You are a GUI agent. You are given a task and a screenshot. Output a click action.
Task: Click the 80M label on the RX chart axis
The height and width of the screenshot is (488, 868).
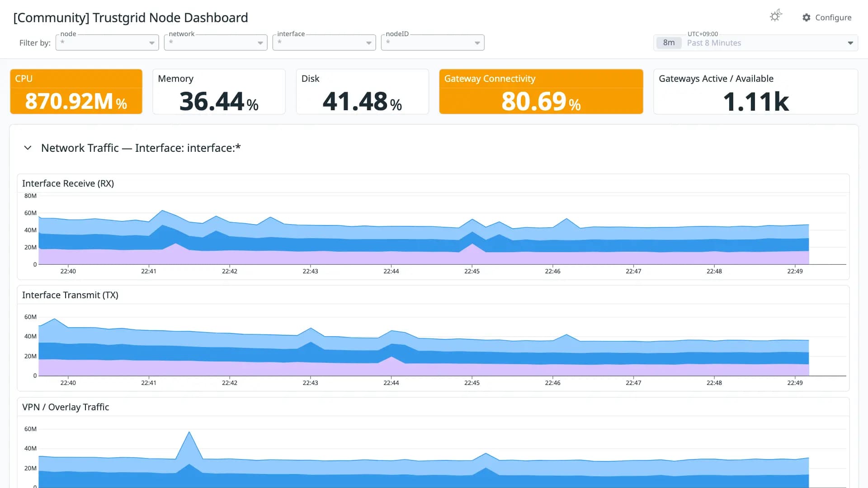click(x=30, y=196)
